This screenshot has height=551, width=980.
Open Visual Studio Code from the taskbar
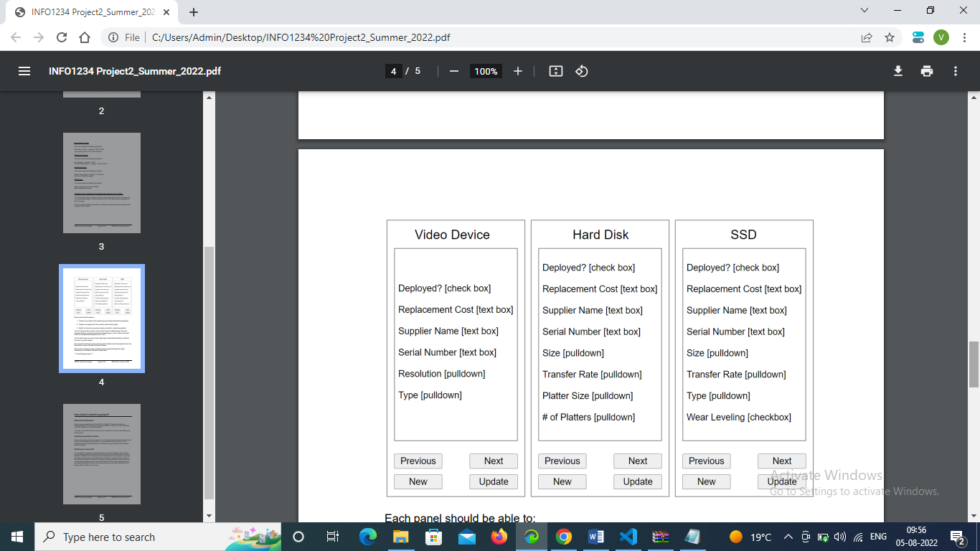pyautogui.click(x=628, y=537)
